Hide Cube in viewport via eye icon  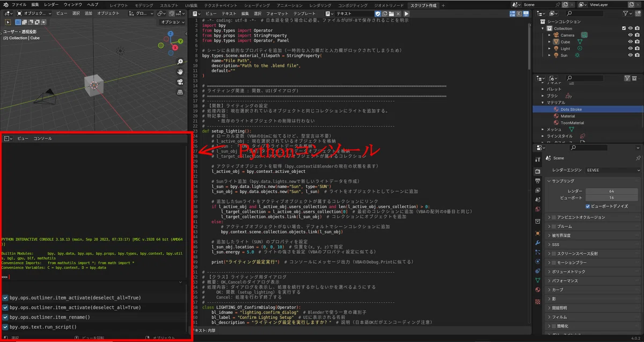coord(630,42)
